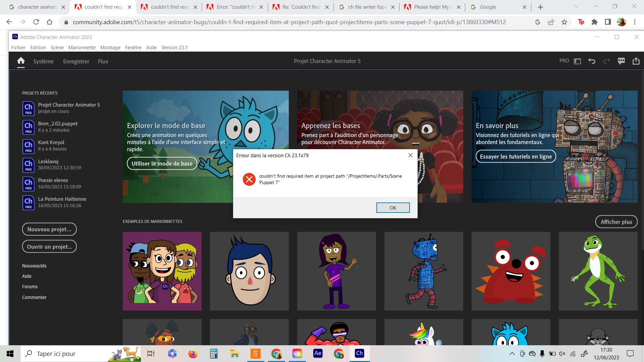This screenshot has width=644, height=362.
Task: Open the chat feedback bubble icon
Action: pos(621,61)
